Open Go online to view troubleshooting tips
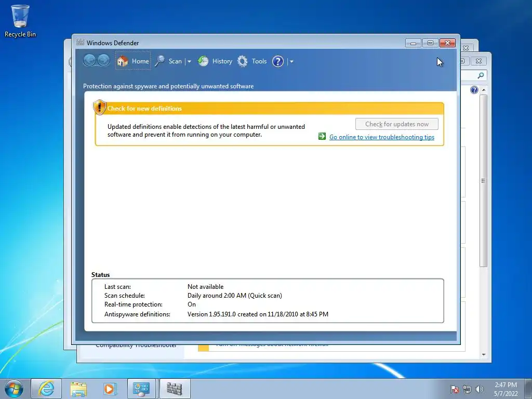 point(382,137)
